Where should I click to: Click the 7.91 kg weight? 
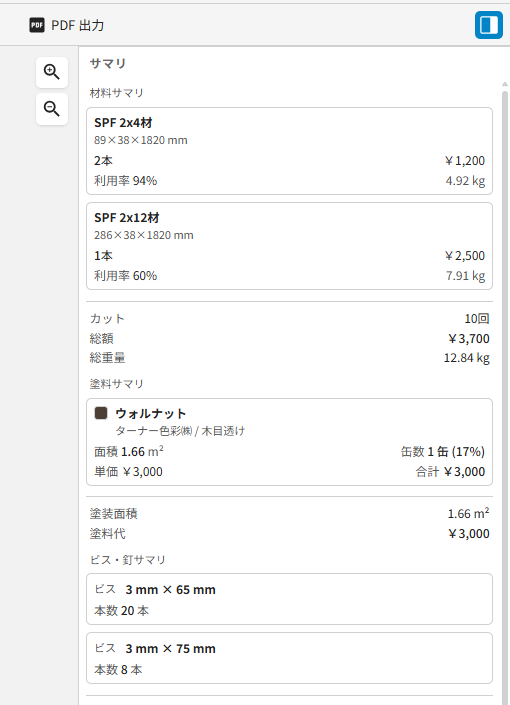[465, 276]
